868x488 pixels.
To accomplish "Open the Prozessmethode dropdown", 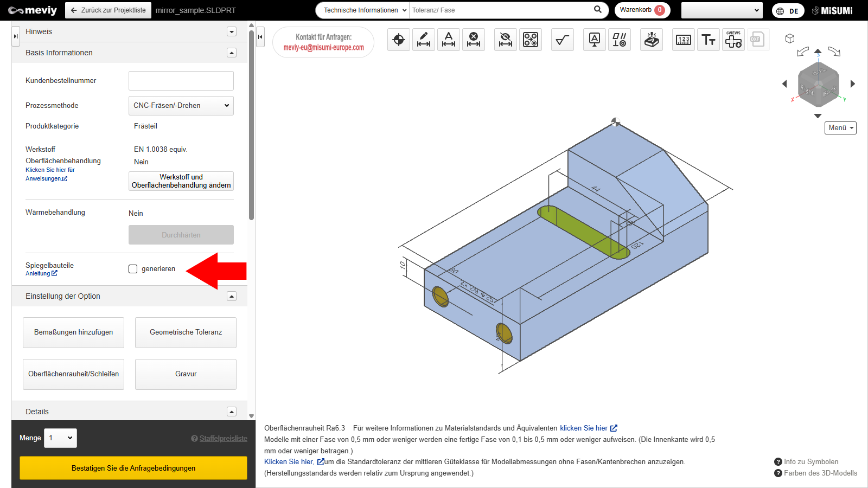I will pos(181,106).
